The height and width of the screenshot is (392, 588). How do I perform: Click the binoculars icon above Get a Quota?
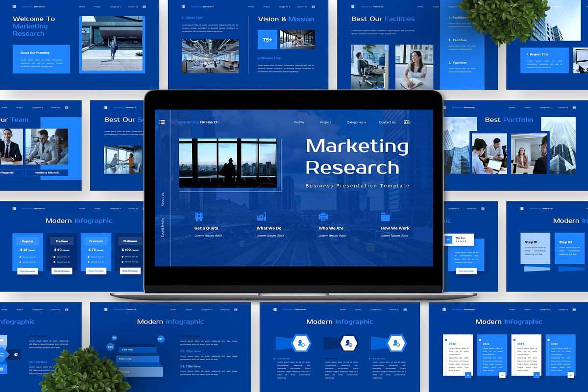pyautogui.click(x=199, y=217)
